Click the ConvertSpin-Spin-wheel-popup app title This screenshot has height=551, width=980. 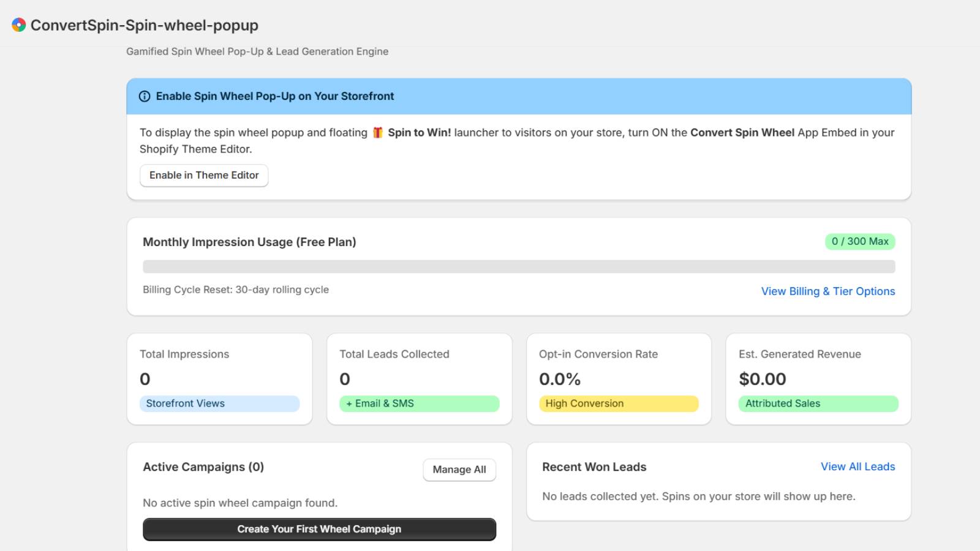[145, 25]
